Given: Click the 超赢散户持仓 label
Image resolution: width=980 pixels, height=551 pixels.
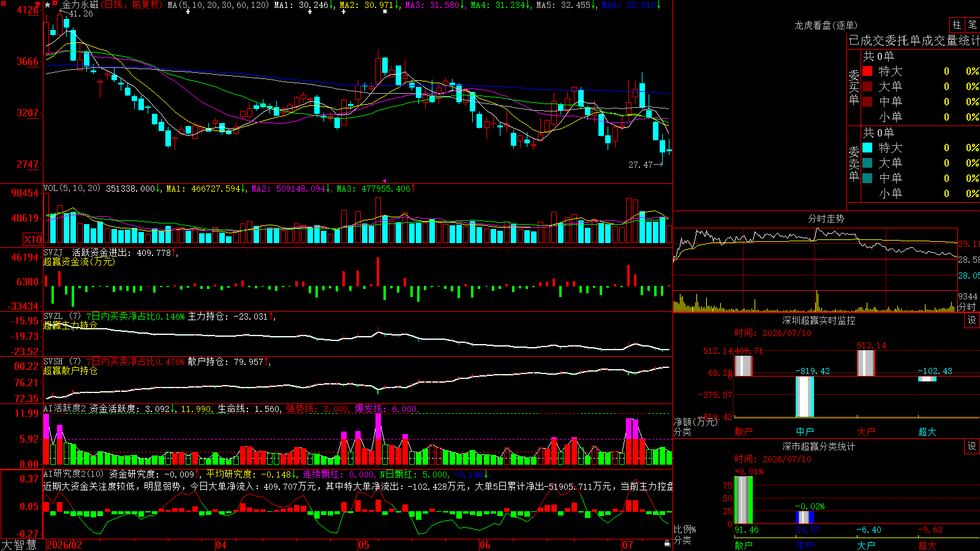Looking at the screenshot, I should point(70,370).
